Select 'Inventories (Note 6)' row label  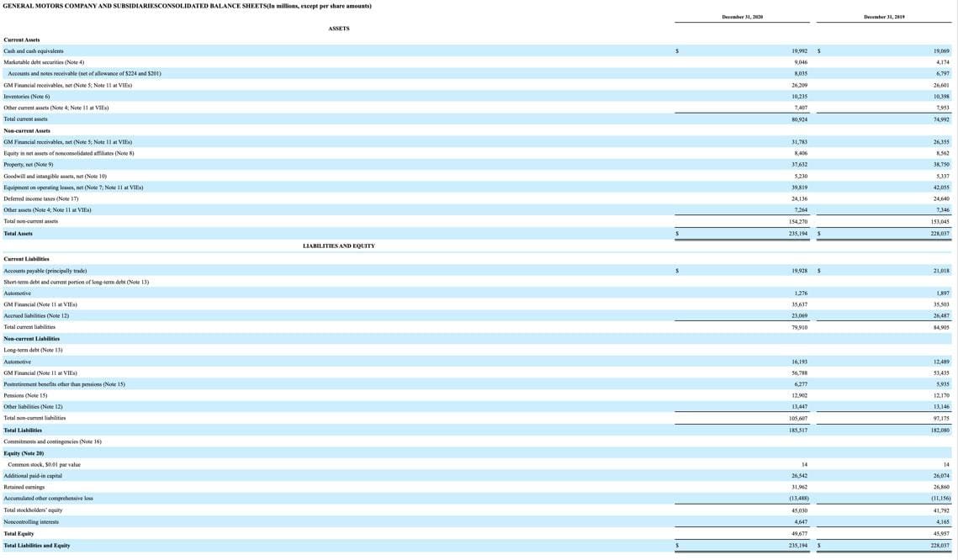(x=27, y=97)
